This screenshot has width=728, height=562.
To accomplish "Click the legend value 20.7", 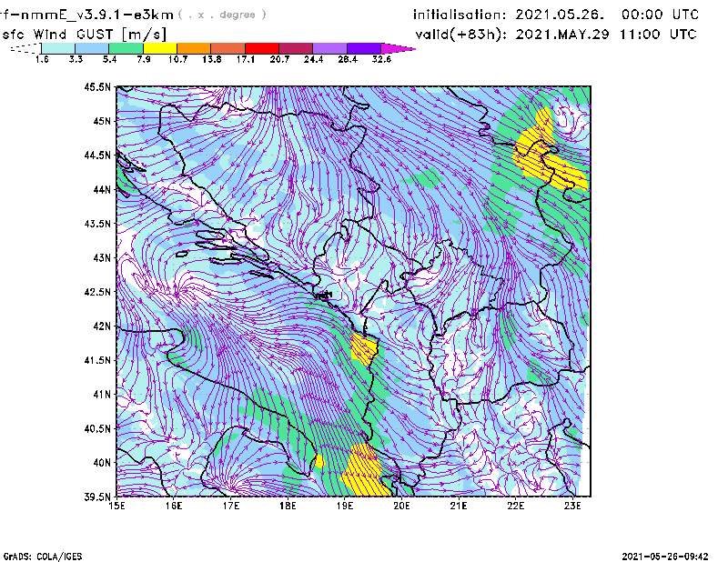I will (x=279, y=59).
